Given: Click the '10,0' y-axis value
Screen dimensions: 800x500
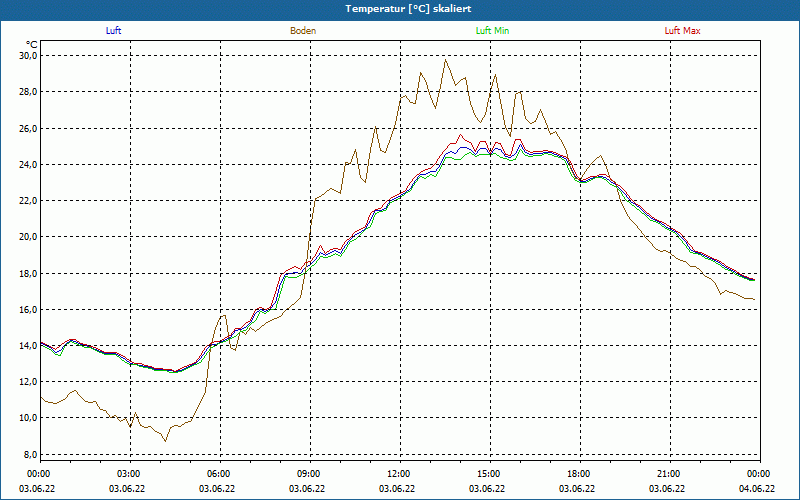Looking at the screenshot, I should point(29,418).
